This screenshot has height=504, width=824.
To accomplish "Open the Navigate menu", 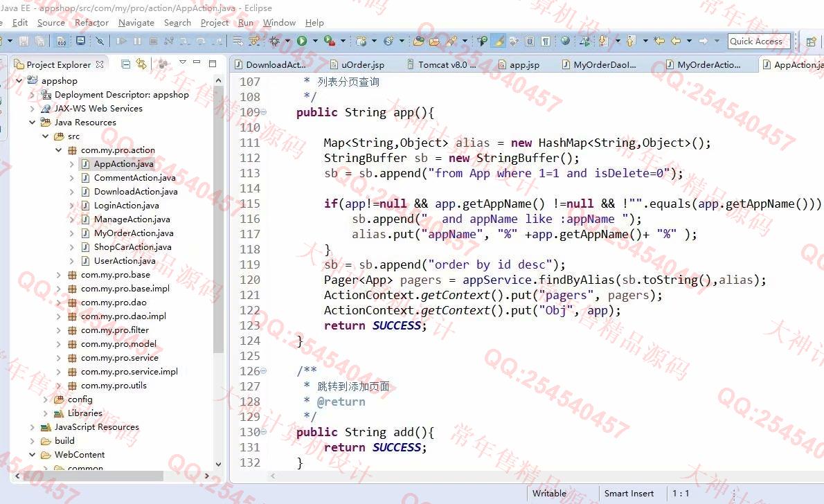I will [136, 23].
